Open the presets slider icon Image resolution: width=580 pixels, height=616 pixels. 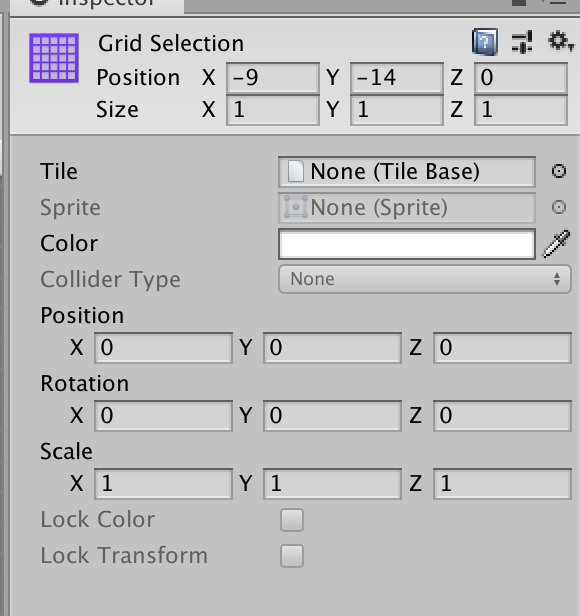(522, 42)
